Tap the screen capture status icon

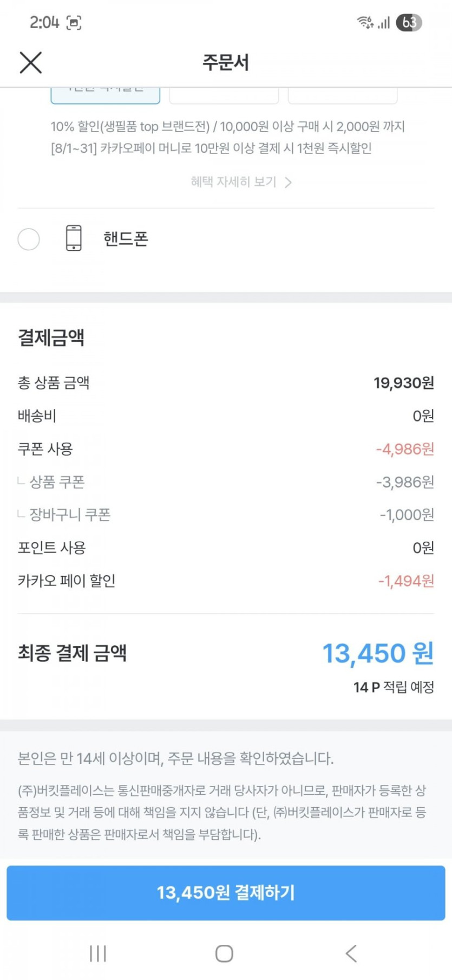[x=74, y=23]
